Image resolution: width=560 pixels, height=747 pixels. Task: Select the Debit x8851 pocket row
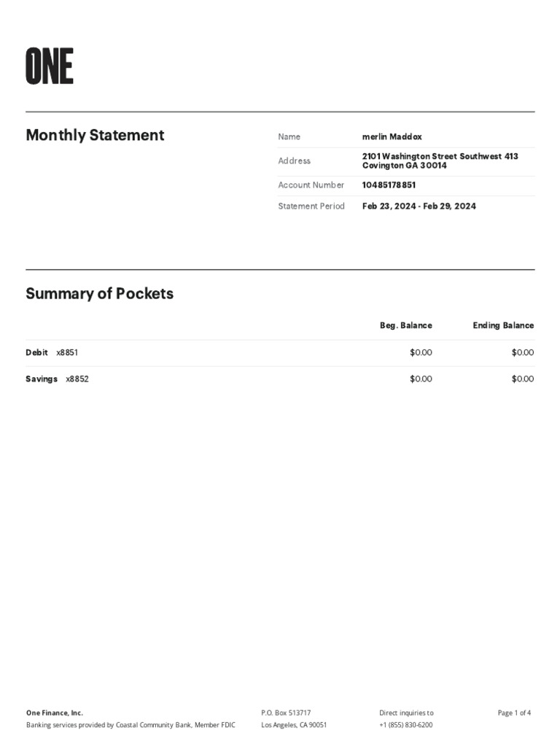[52, 352]
